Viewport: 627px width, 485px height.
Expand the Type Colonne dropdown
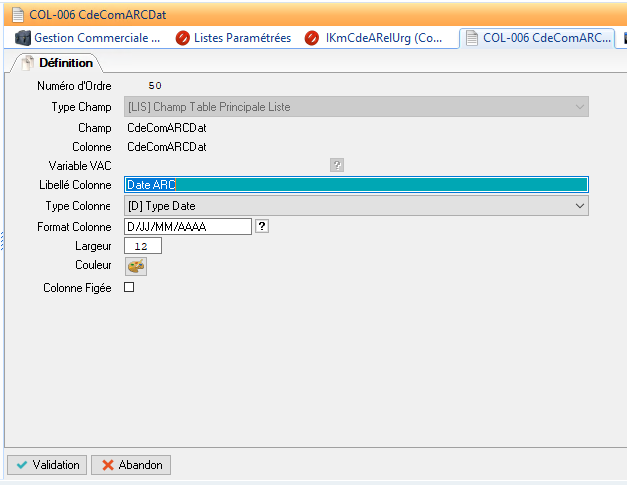click(579, 205)
